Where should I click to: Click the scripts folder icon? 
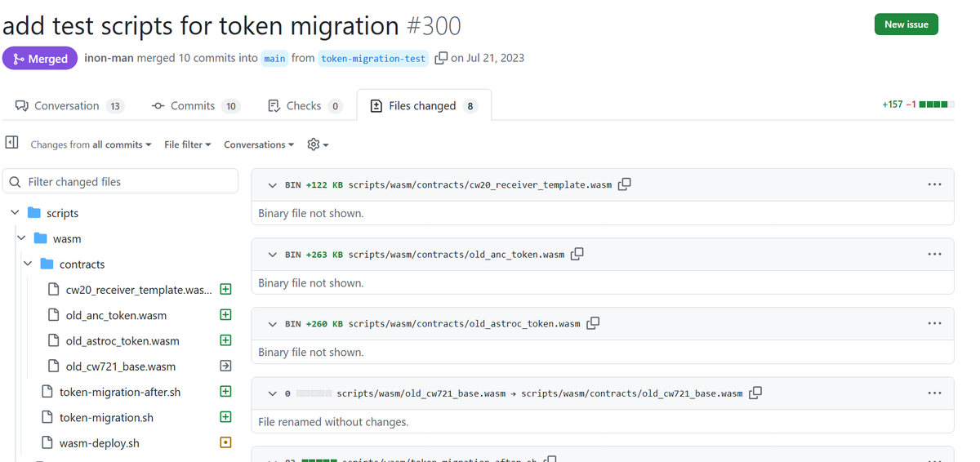[33, 213]
